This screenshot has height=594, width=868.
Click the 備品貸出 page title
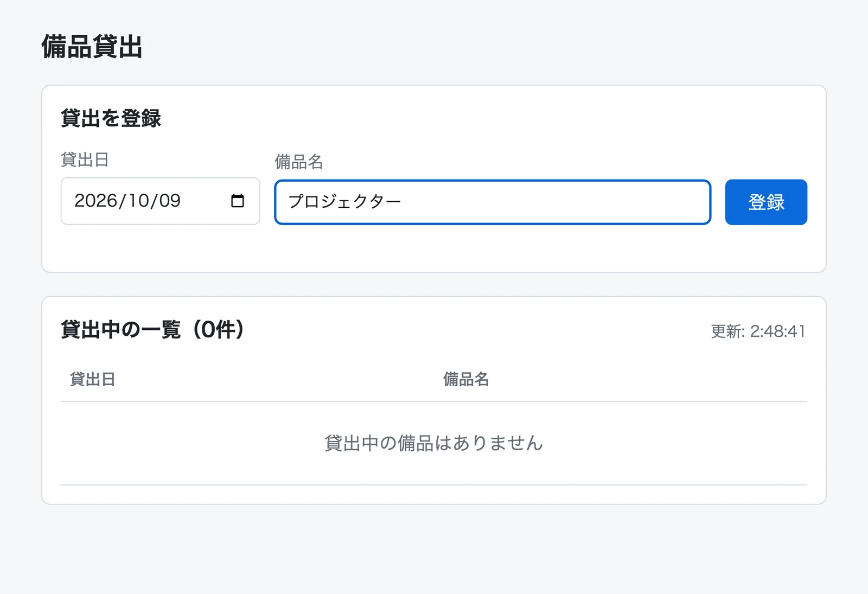click(92, 47)
